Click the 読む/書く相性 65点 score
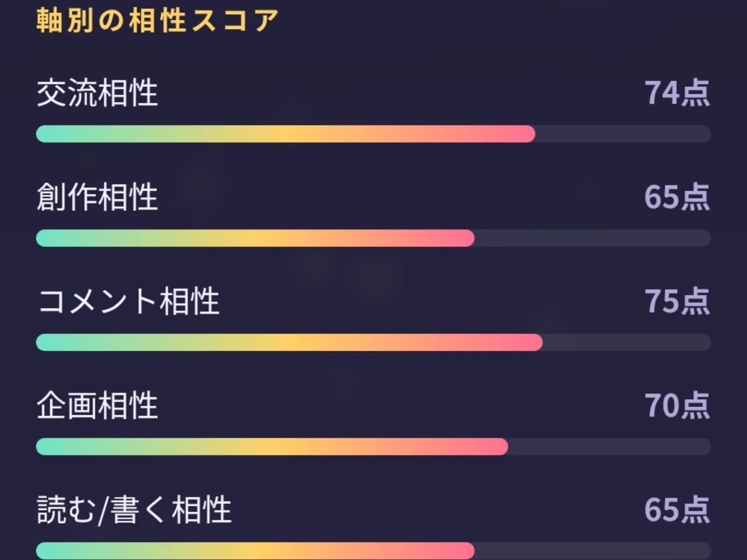747x560 pixels. [677, 510]
